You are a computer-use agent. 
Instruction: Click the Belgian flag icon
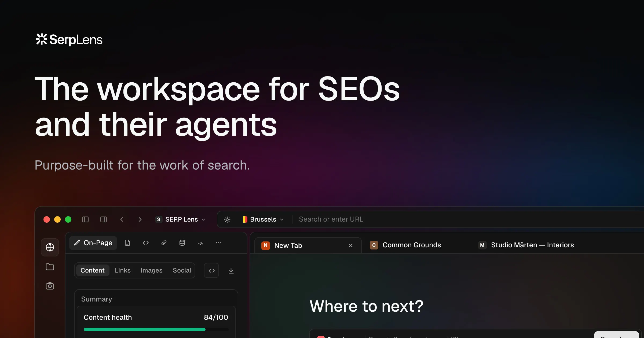(x=245, y=219)
